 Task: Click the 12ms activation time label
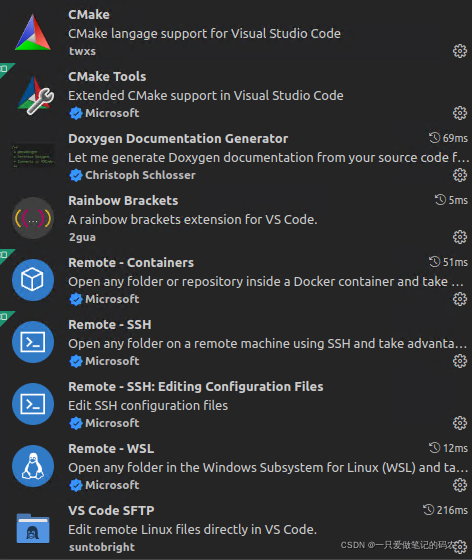pos(455,448)
